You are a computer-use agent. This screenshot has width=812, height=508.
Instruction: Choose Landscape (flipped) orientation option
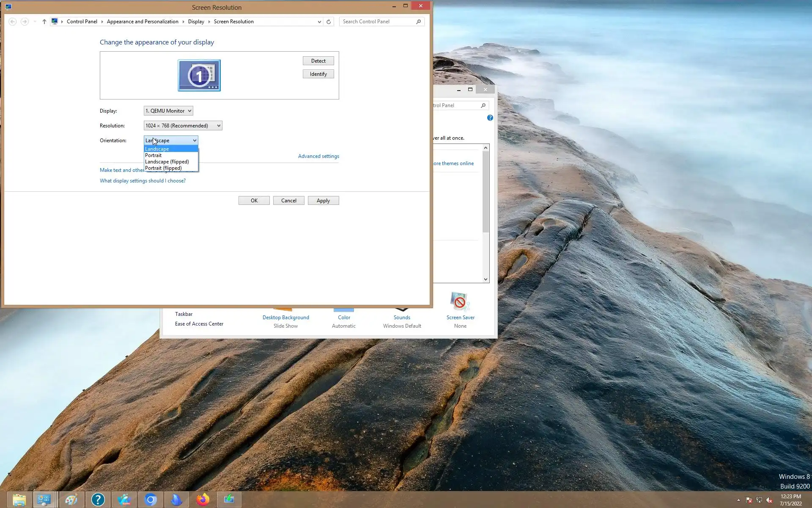(x=167, y=162)
